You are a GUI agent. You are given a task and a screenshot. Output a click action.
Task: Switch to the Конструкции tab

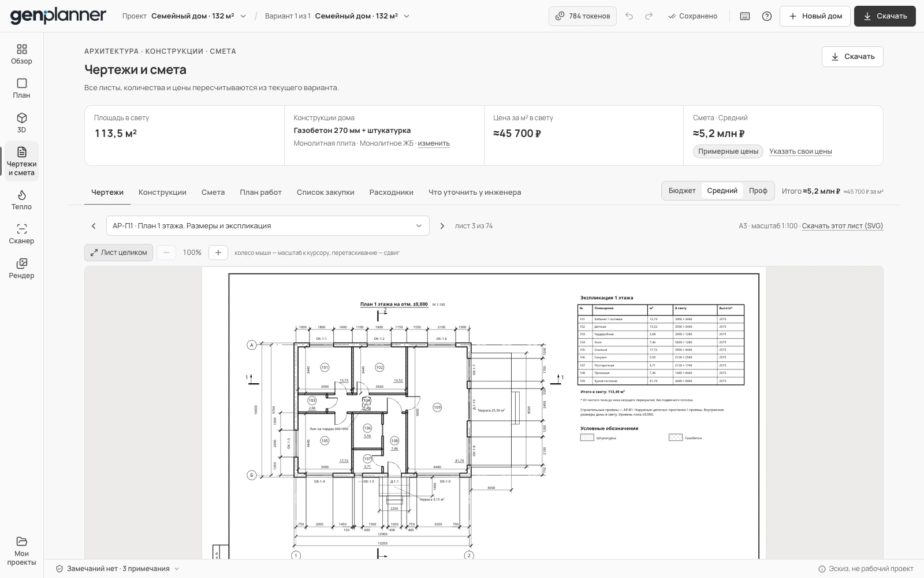coord(162,192)
